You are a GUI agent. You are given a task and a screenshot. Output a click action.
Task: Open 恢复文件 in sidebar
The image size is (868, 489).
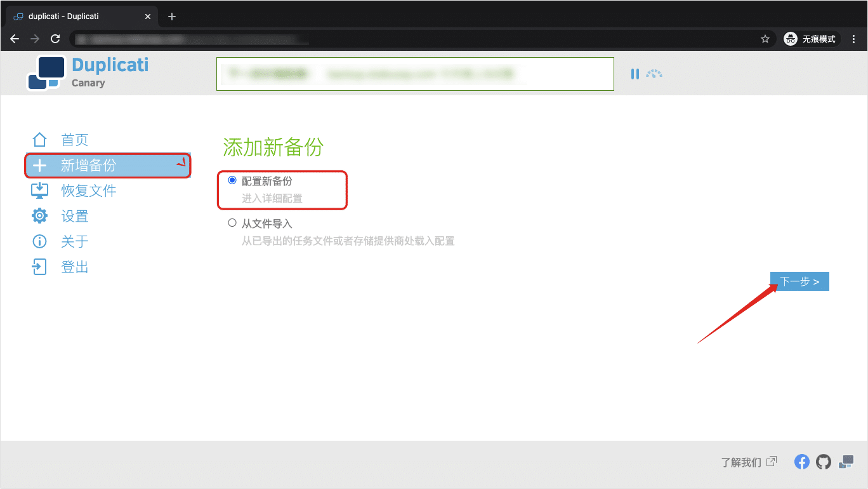click(89, 191)
